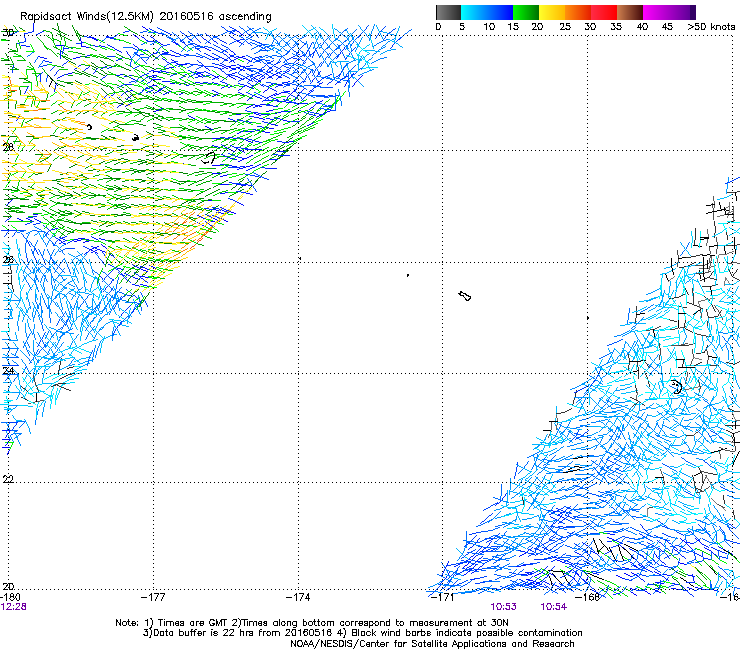Screen dimensions: 740x650
Task: Click the '-174' longitude axis label
Action: [x=298, y=597]
